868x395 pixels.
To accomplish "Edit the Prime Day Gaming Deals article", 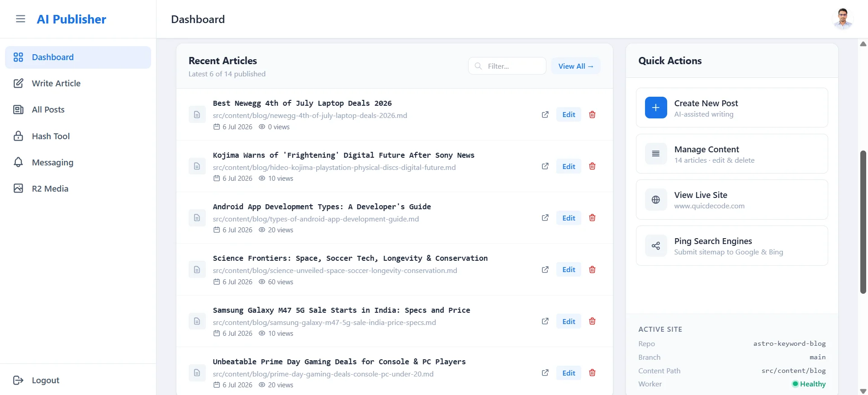I will pos(569,373).
